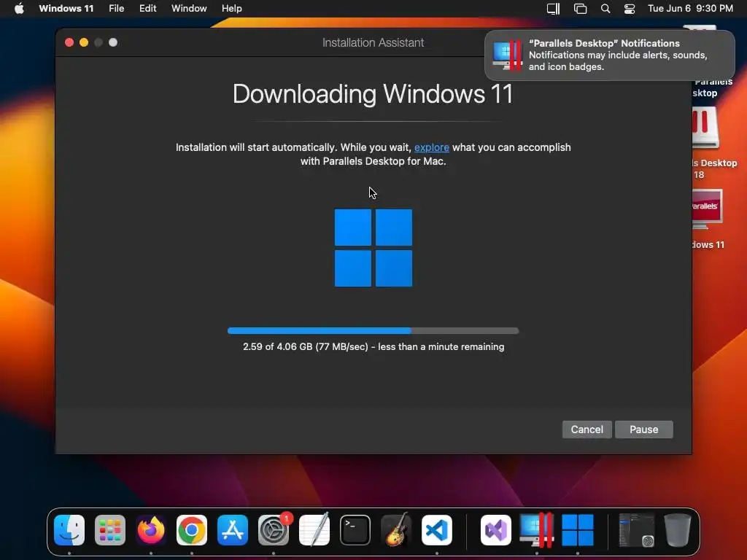Click the Parallels Desktop dock icon
Image resolution: width=747 pixels, height=560 pixels.
pyautogui.click(x=536, y=530)
